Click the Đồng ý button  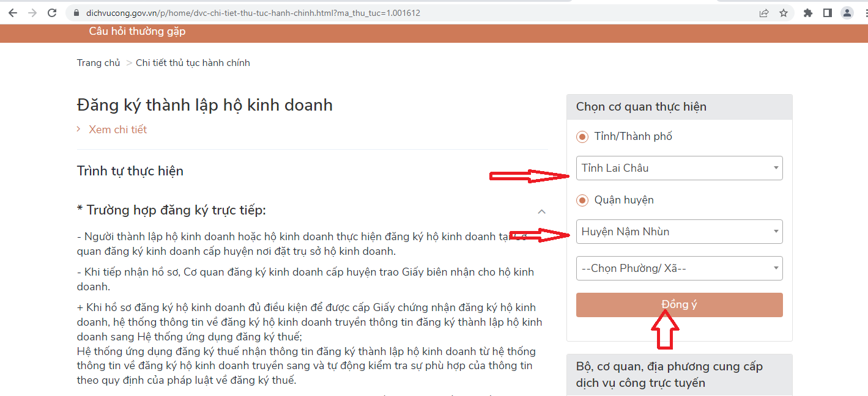679,304
